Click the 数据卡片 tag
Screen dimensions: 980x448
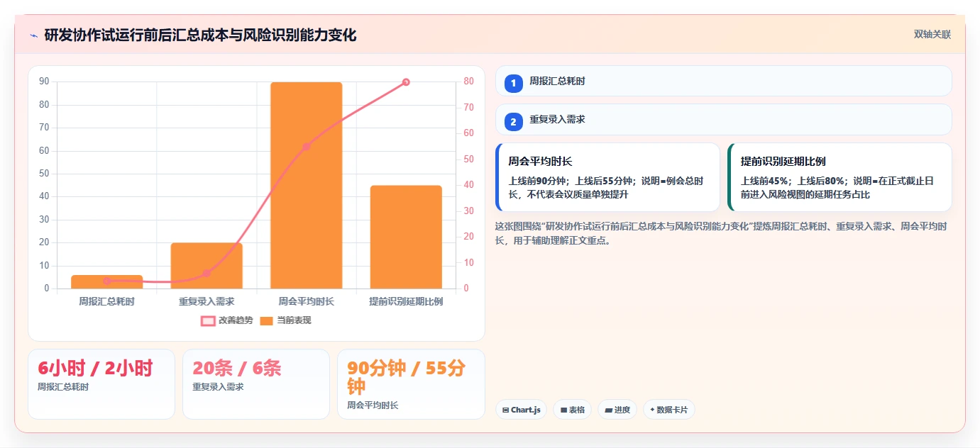tap(669, 410)
